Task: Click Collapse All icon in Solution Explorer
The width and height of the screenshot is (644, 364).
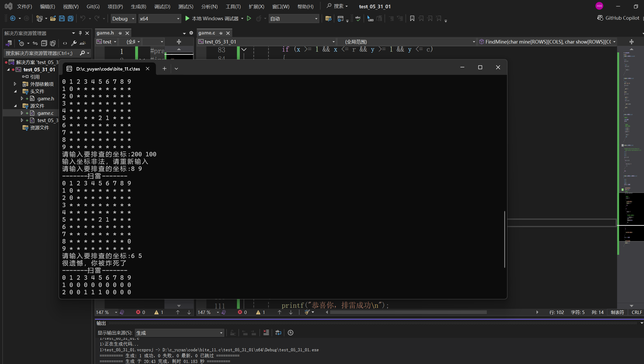Action: click(x=44, y=43)
